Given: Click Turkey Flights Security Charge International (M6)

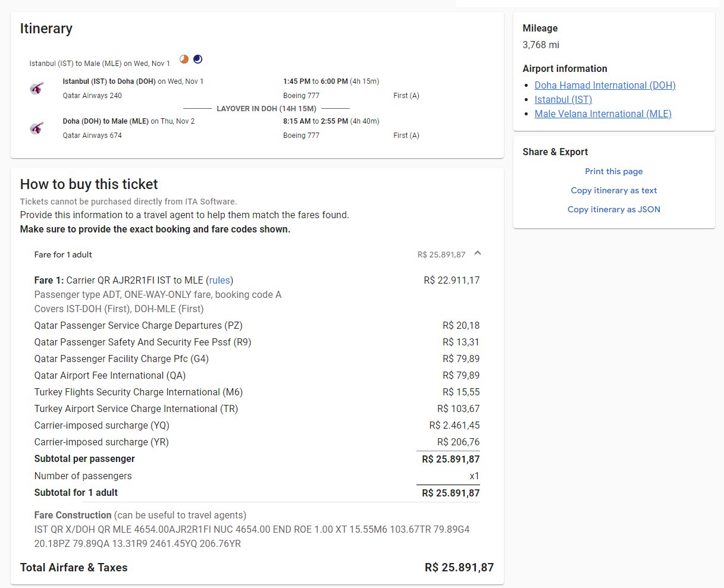Looking at the screenshot, I should tap(139, 392).
